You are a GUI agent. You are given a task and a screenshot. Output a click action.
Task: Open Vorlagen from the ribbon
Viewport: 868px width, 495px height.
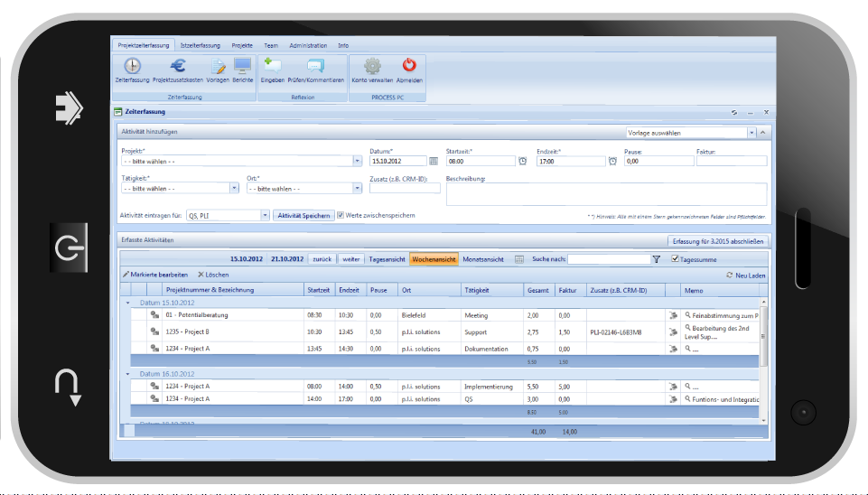point(218,66)
